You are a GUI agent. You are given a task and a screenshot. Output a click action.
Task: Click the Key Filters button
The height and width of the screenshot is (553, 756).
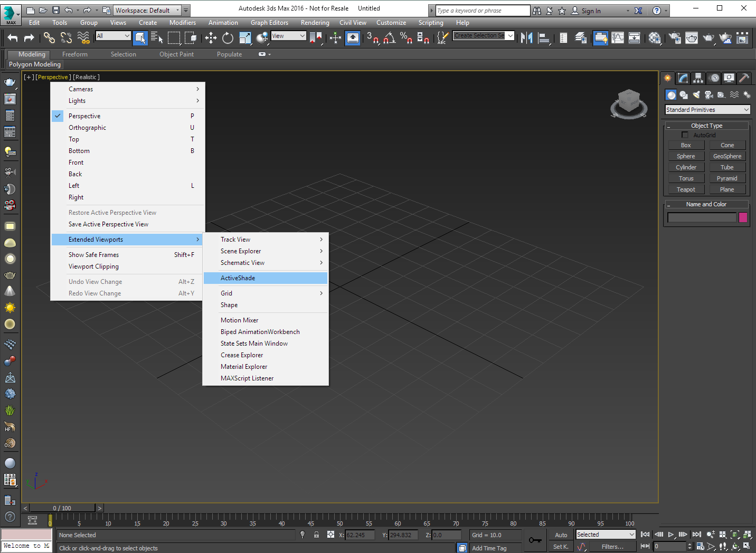[612, 547]
